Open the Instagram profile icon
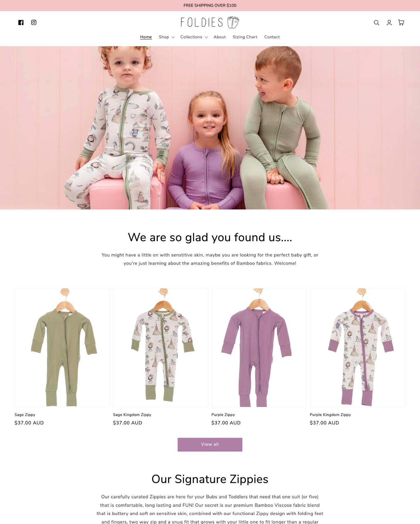The image size is (420, 524). [34, 23]
